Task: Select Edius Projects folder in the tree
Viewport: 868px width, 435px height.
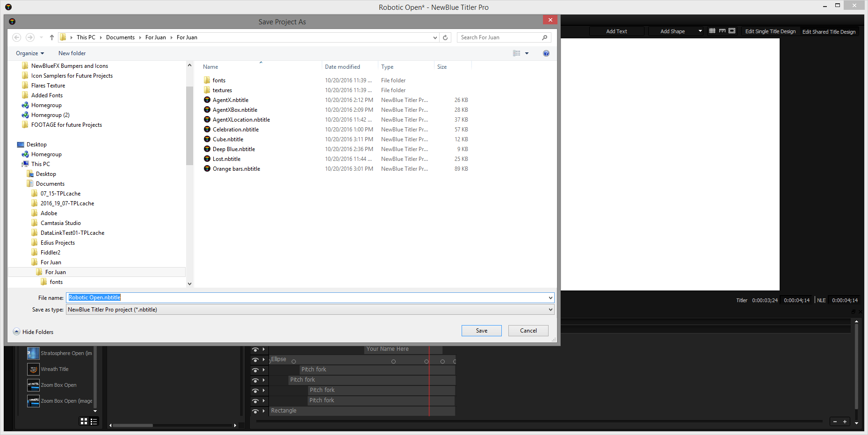Action: click(x=58, y=243)
